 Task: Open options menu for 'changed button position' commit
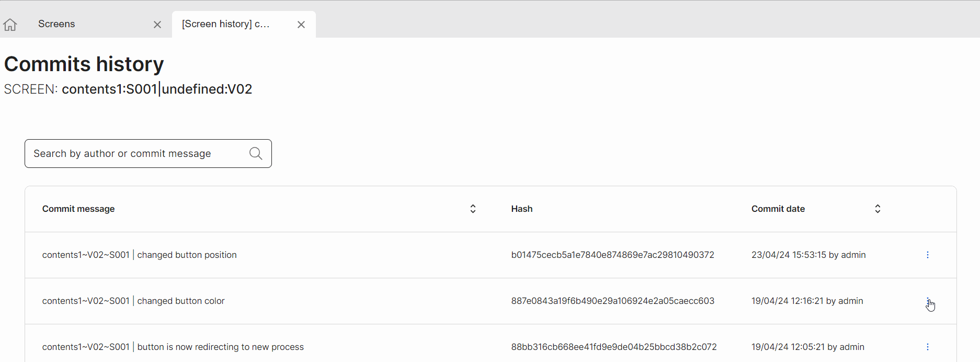coord(927,255)
